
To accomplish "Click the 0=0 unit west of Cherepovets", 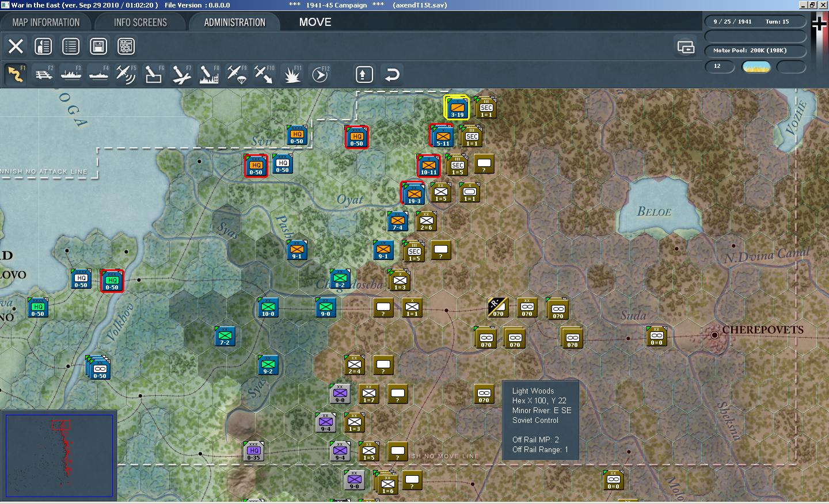I will [656, 336].
